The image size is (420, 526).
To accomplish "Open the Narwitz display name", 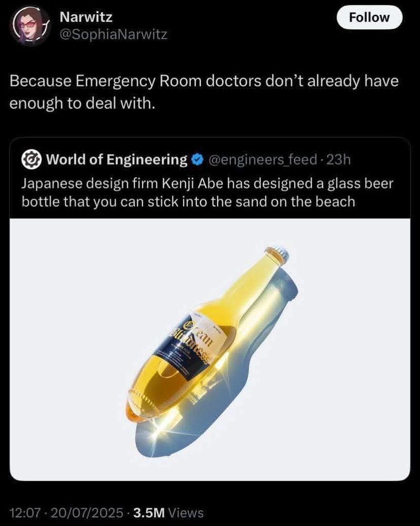I will point(86,17).
